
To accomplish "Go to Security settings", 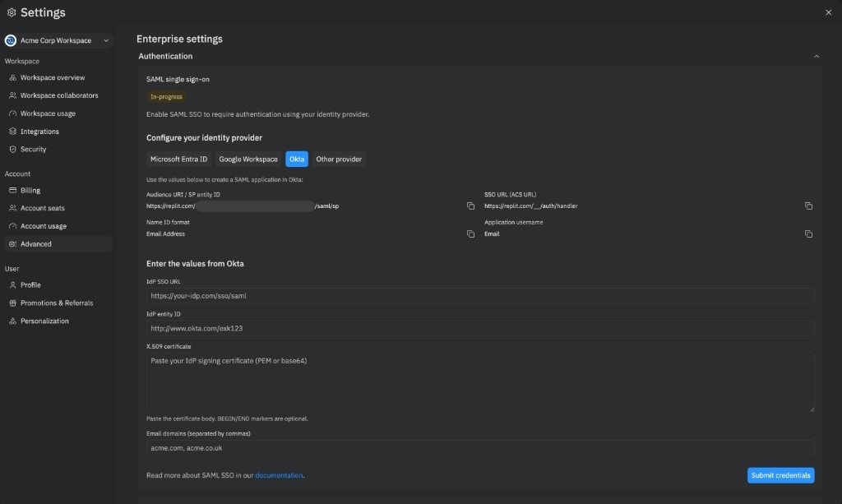I will (58, 149).
